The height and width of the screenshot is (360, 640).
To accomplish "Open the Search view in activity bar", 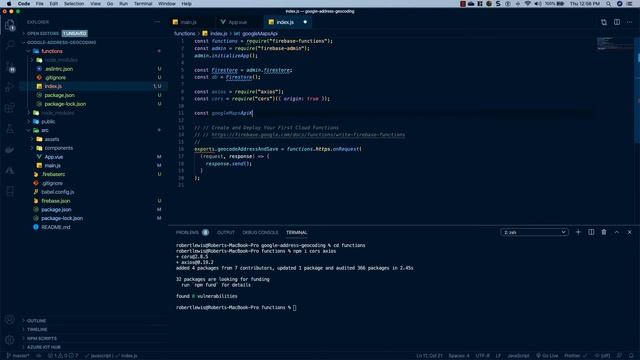I will 10,44.
